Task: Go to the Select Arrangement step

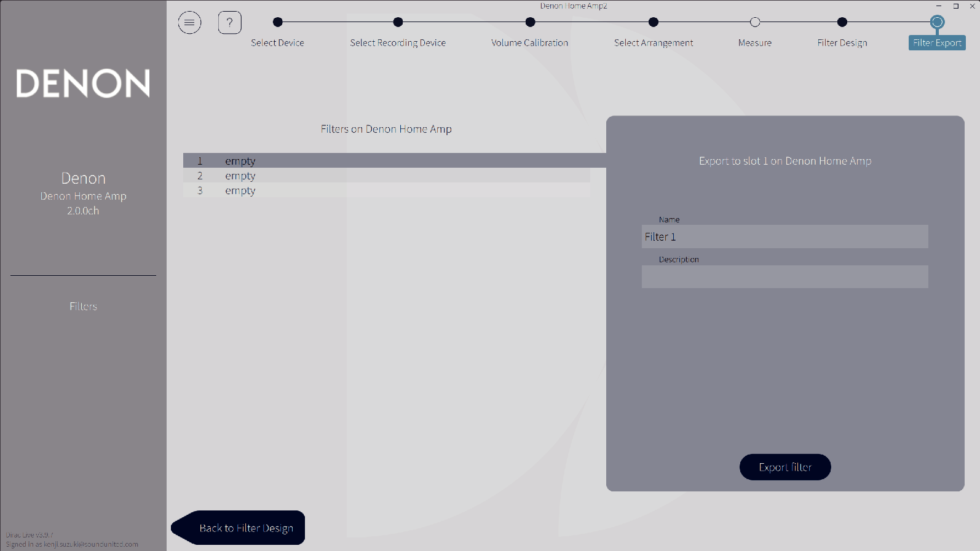Action: pyautogui.click(x=654, y=43)
